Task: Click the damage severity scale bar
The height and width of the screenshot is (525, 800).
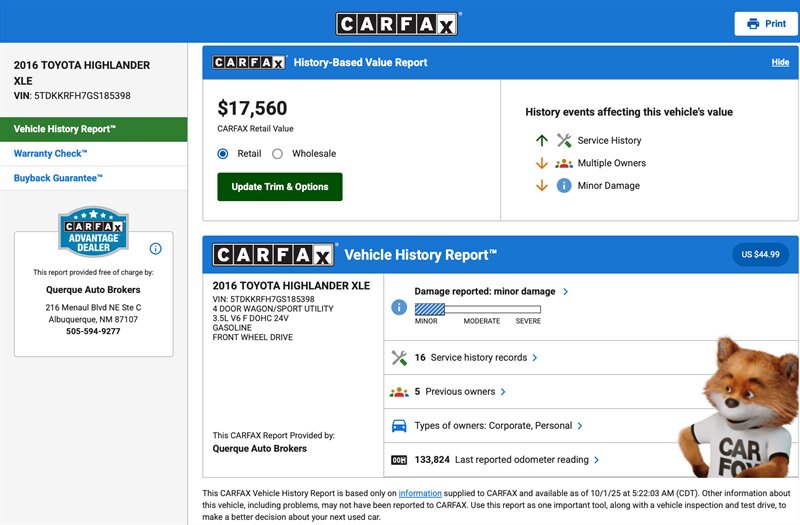Action: pyautogui.click(x=478, y=310)
